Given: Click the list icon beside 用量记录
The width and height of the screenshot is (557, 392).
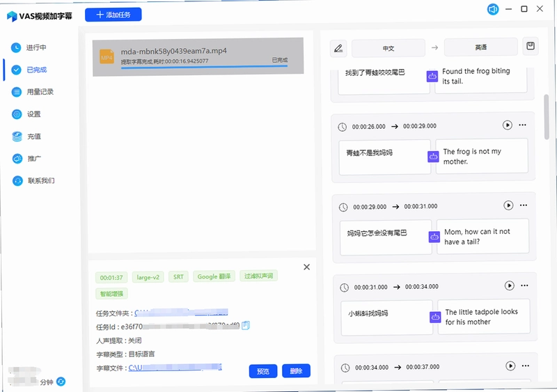Looking at the screenshot, I should point(16,92).
